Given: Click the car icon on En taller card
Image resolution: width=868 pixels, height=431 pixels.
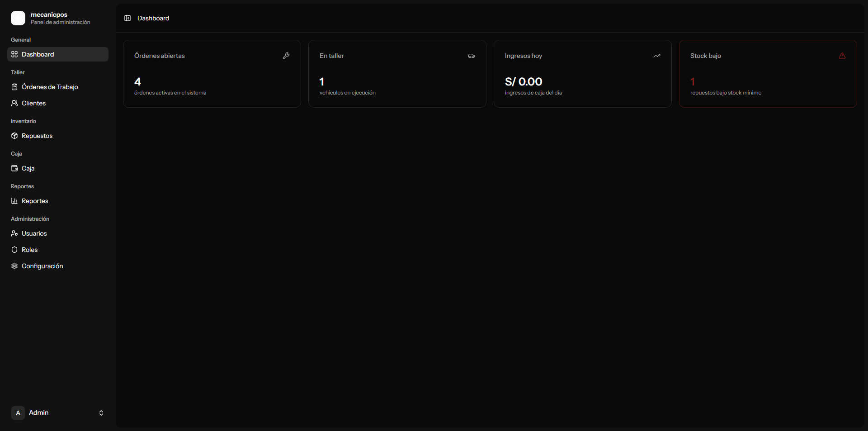Looking at the screenshot, I should 472,56.
